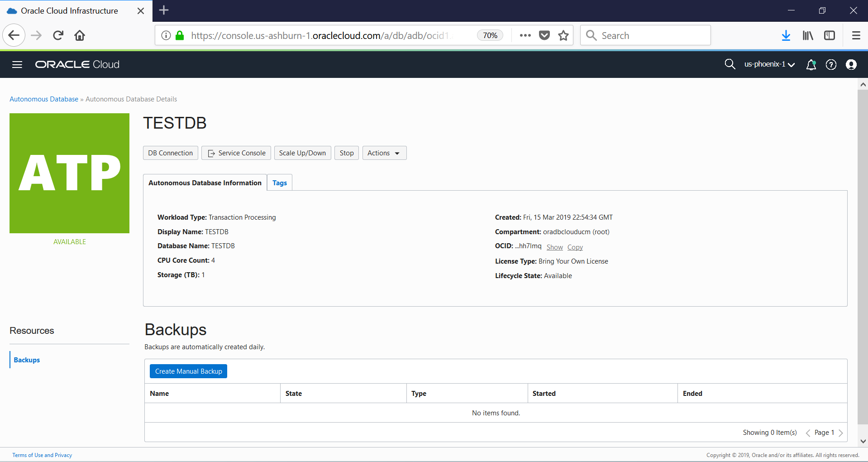Click the green ATP database tile
Viewport: 868px width, 462px height.
tap(69, 173)
